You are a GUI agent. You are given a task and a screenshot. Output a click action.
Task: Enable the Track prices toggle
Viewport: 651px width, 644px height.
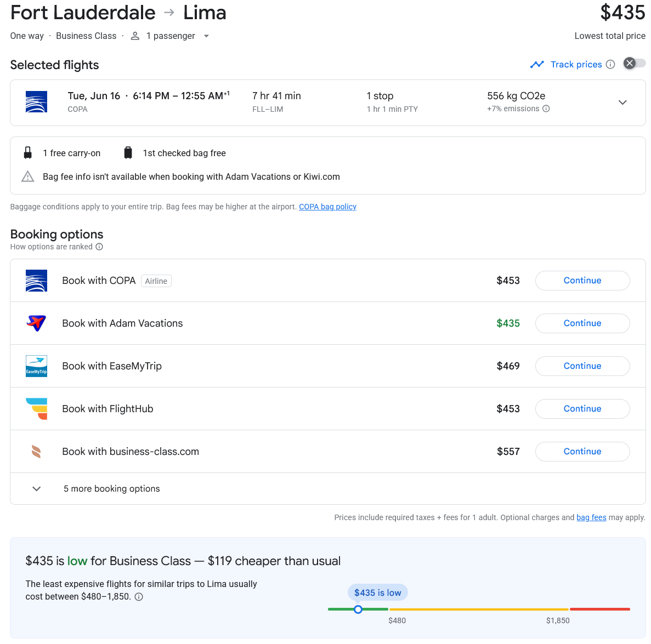click(x=635, y=64)
